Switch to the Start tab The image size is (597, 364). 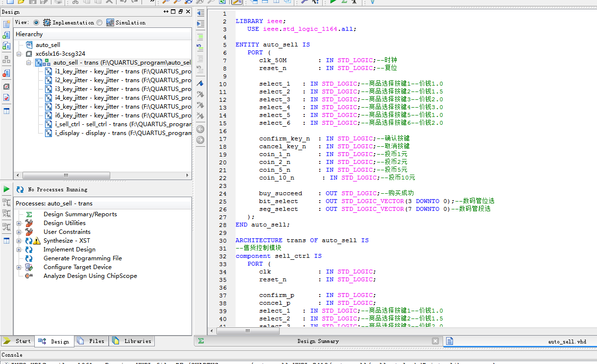(18, 341)
